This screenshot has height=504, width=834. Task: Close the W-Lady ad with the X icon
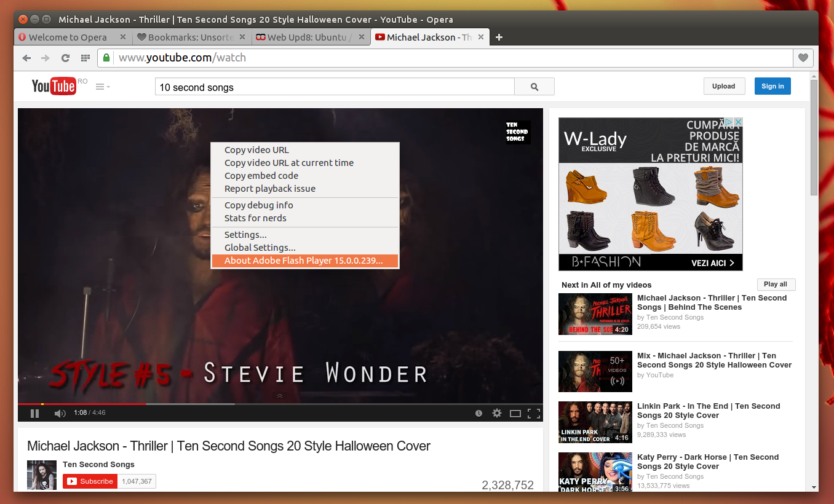739,122
